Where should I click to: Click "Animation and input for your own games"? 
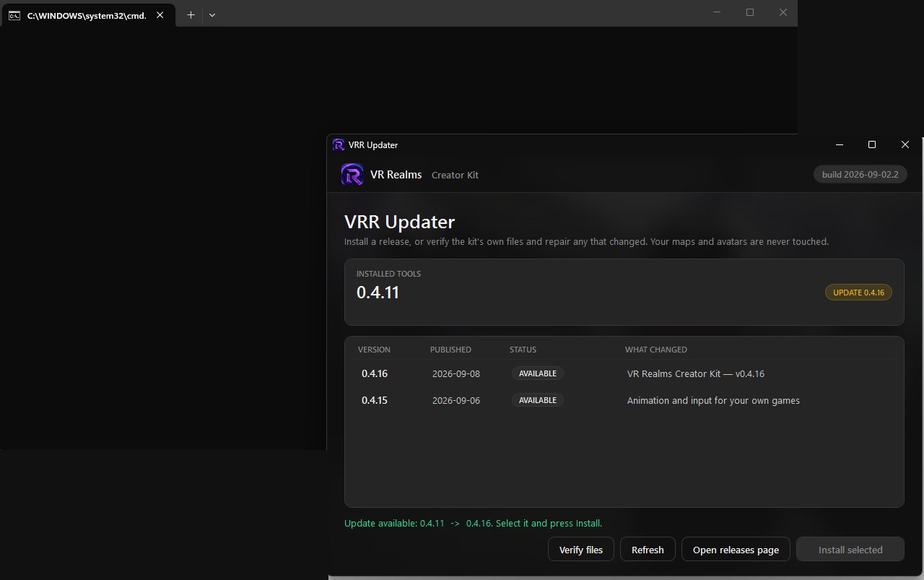tap(713, 400)
